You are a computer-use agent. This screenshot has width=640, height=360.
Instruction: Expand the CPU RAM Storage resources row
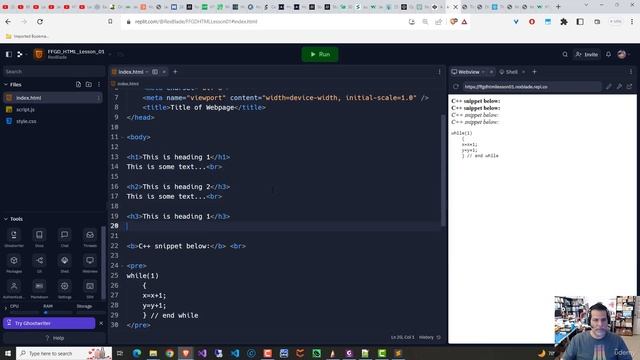6,308
